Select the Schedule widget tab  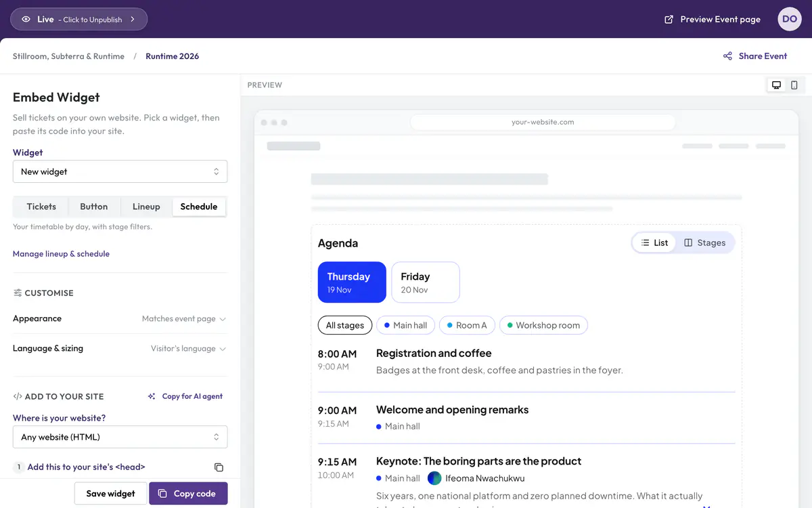click(199, 207)
